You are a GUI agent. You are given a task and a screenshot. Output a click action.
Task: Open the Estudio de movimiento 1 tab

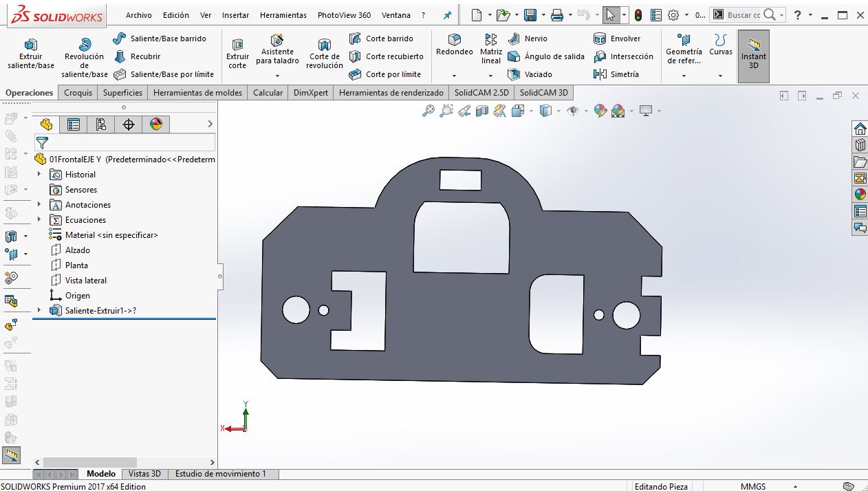[220, 474]
